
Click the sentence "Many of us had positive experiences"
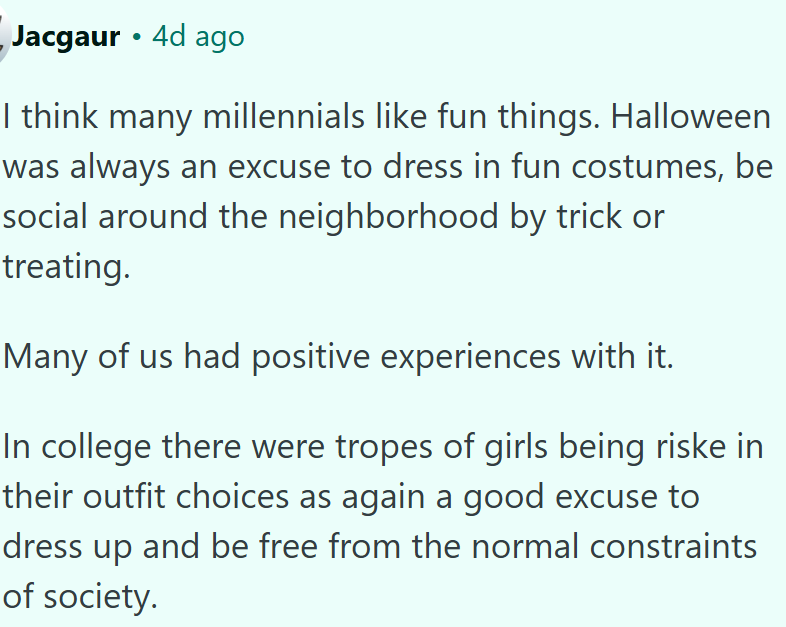[338, 357]
